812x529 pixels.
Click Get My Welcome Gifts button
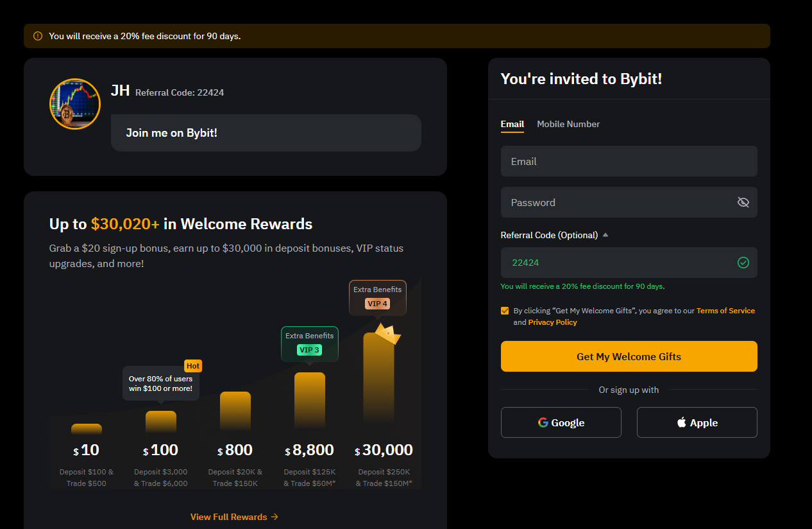[x=629, y=356]
